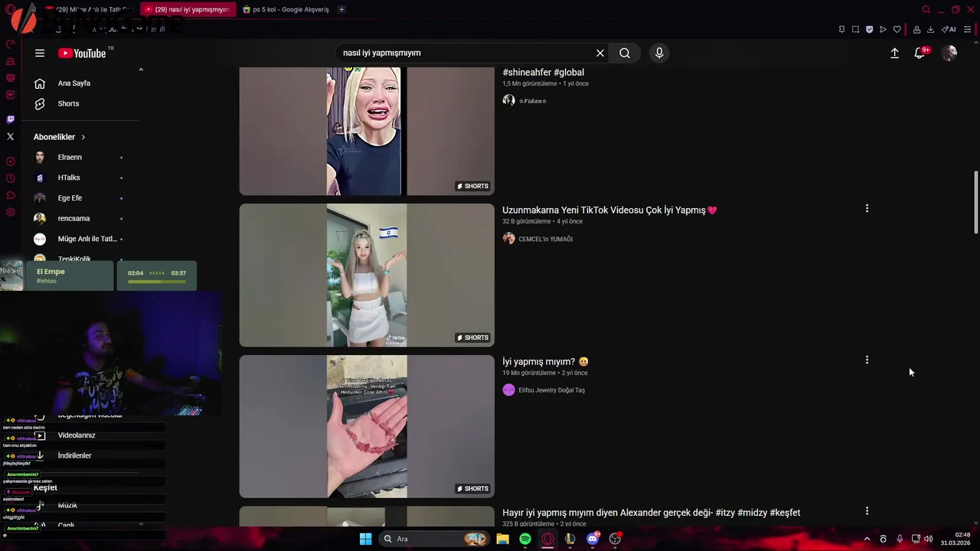The width and height of the screenshot is (980, 551).
Task: Start voice search with microphone
Action: tap(659, 53)
